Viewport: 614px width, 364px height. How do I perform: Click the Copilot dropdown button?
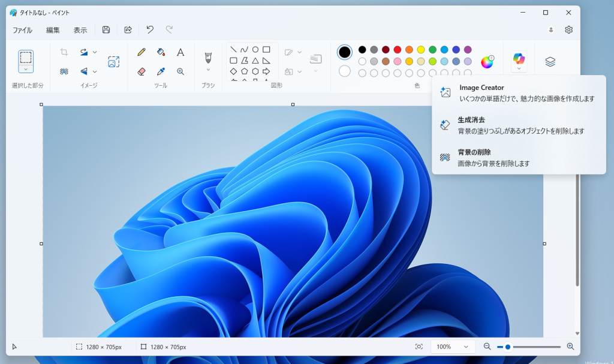pos(519,62)
